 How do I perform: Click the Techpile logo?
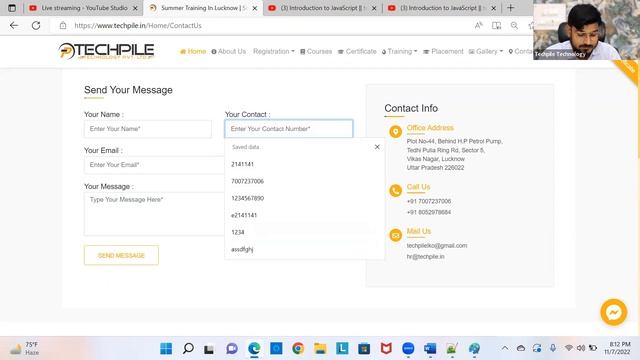point(106,51)
